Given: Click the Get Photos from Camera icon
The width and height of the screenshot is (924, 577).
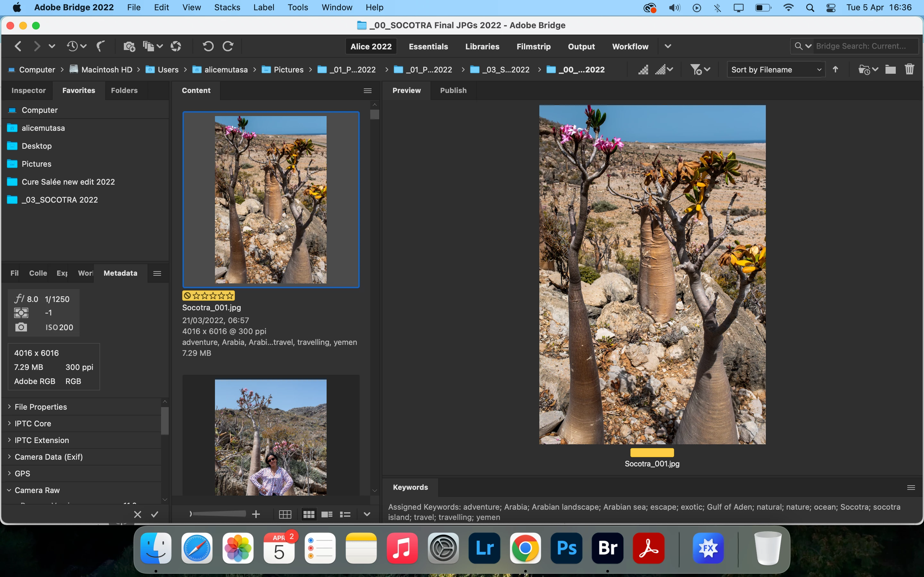Looking at the screenshot, I should (x=129, y=46).
